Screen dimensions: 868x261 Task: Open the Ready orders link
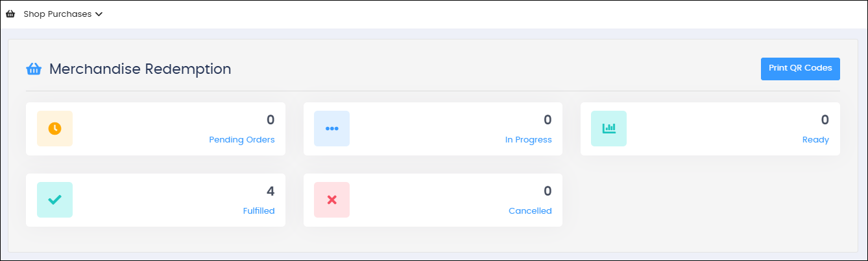coord(815,139)
